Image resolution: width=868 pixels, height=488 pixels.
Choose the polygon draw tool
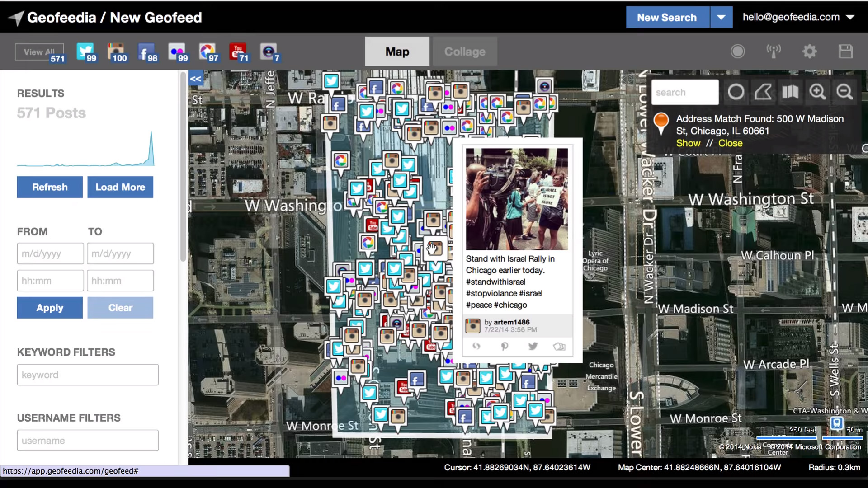(x=763, y=92)
